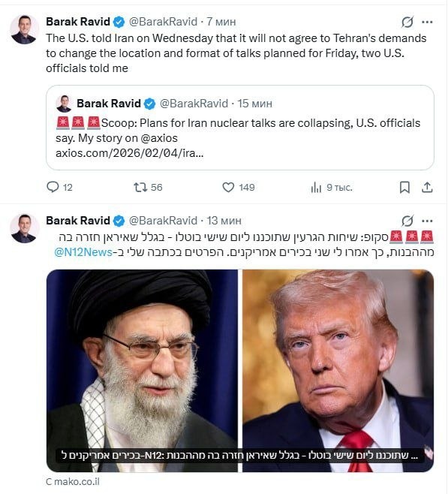Open @N12News mention link
The image size is (448, 494).
click(83, 252)
